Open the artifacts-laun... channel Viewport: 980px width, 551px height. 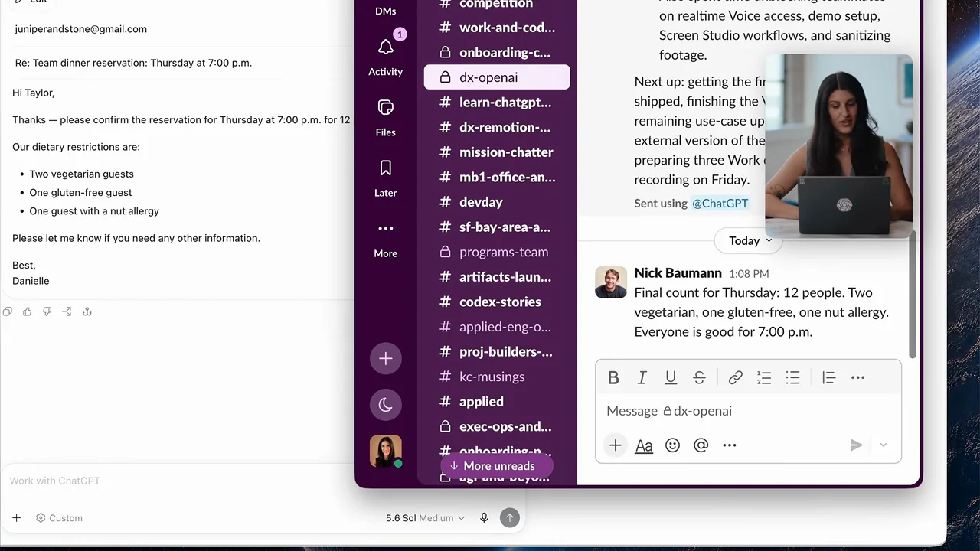497,277
